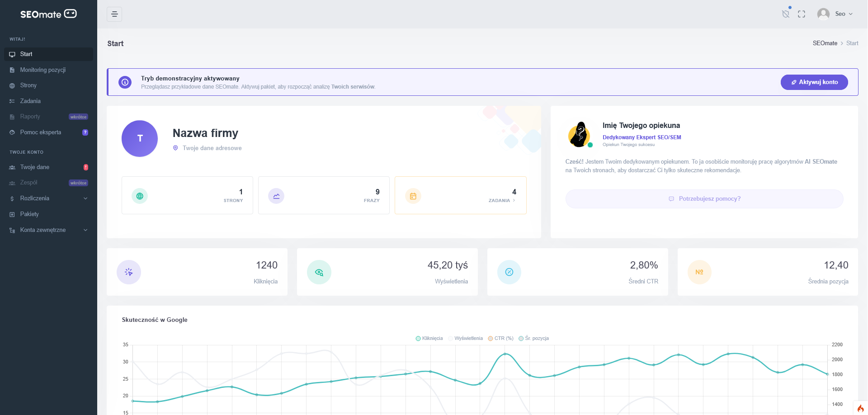The height and width of the screenshot is (415, 868).
Task: Toggle Śr. pozycja legend color swatch
Action: pyautogui.click(x=521, y=338)
